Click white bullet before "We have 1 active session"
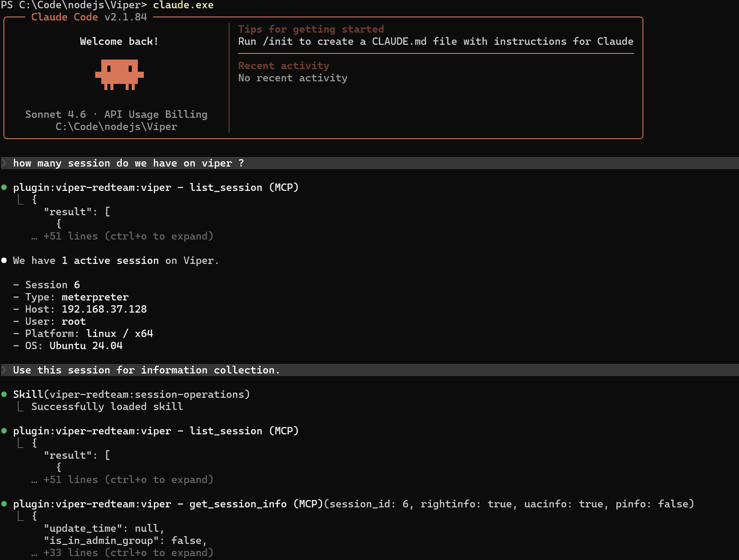739x560 pixels. click(4, 260)
